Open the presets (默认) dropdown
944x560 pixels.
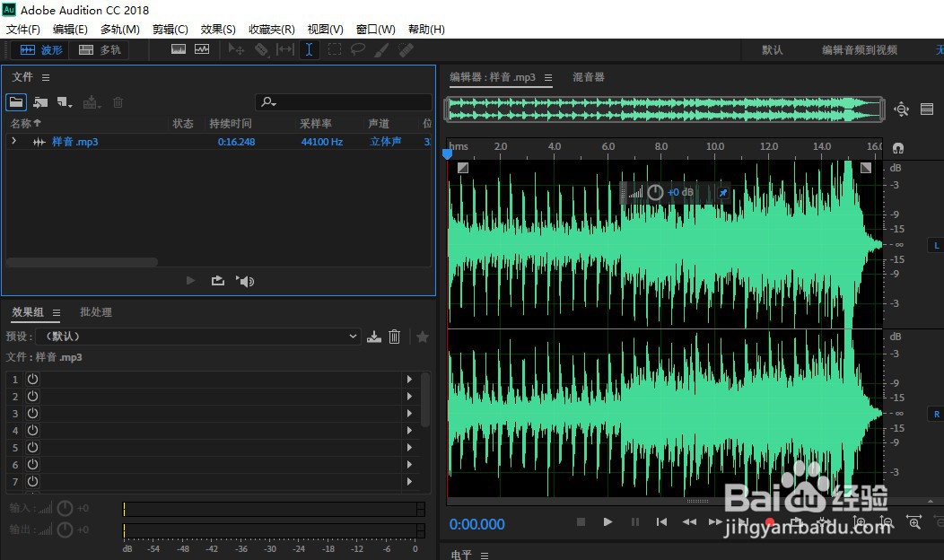[x=198, y=336]
